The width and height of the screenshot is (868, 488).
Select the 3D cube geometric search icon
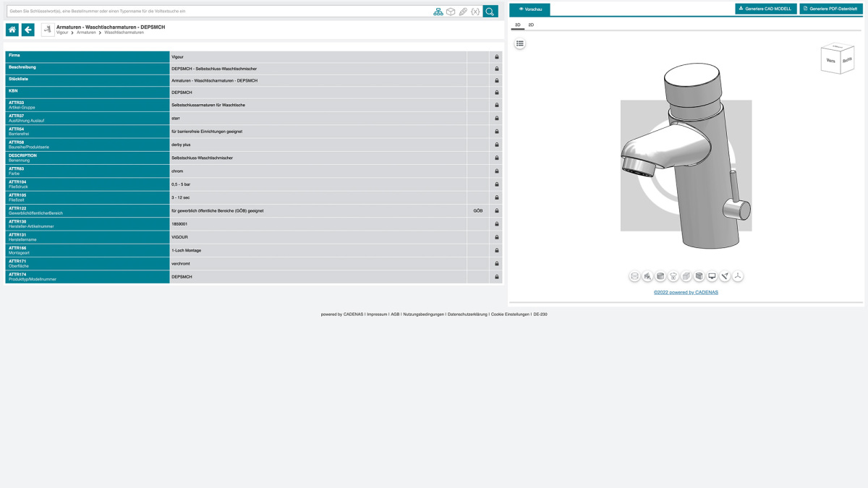(451, 12)
